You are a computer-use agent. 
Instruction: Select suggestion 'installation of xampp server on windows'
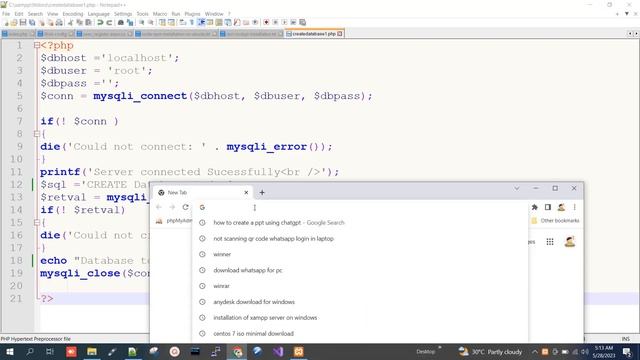[x=360, y=318]
